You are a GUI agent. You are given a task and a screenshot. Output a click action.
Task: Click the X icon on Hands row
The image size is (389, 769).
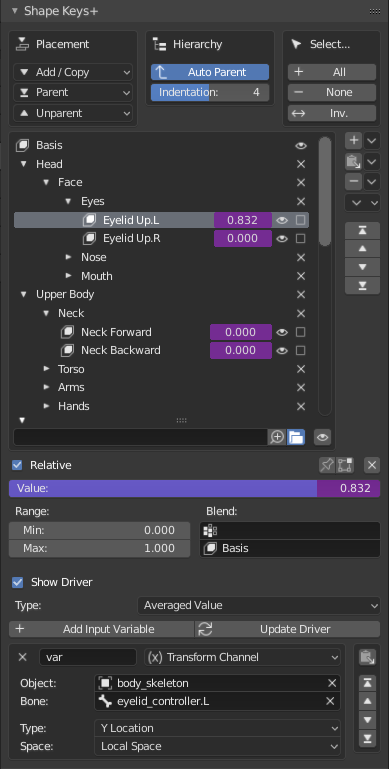(301, 406)
